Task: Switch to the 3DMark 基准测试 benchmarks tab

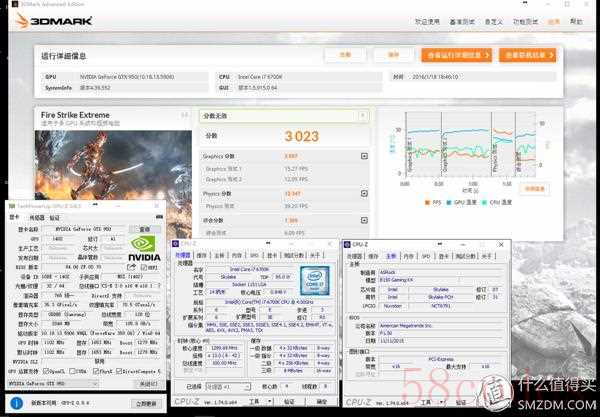Action: pyautogui.click(x=462, y=22)
